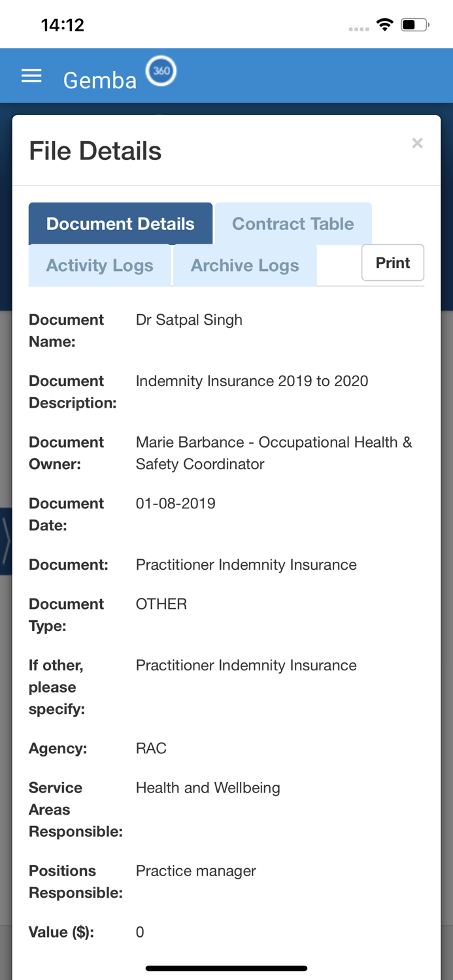Viewport: 453px width, 980px height.
Task: Tap the cellular signal dots
Action: point(358,29)
